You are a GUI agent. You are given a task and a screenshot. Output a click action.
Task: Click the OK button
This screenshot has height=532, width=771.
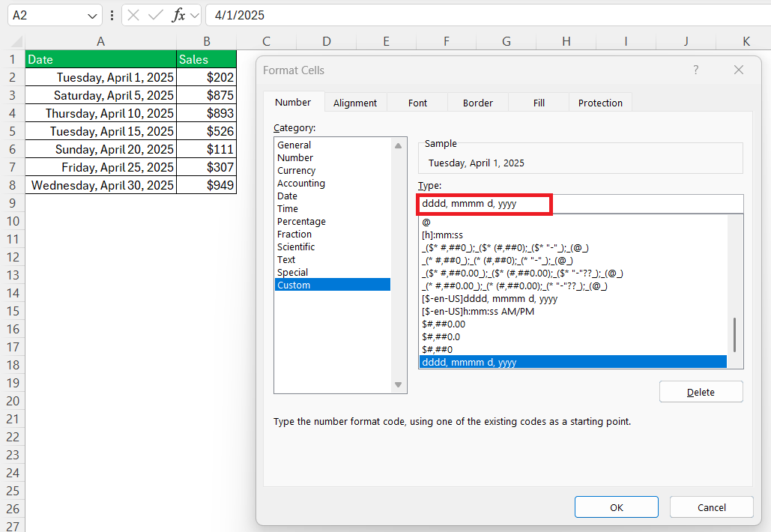(617, 507)
